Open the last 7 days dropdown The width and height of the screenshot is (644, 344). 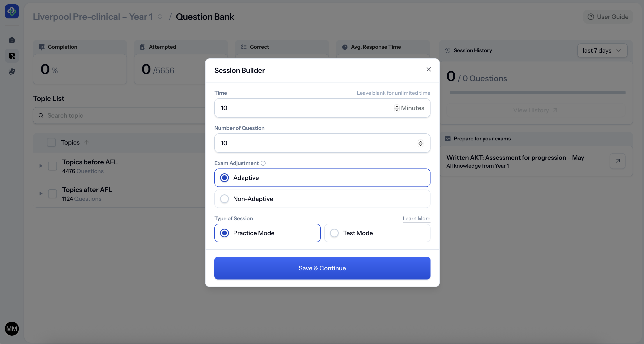[x=602, y=51]
